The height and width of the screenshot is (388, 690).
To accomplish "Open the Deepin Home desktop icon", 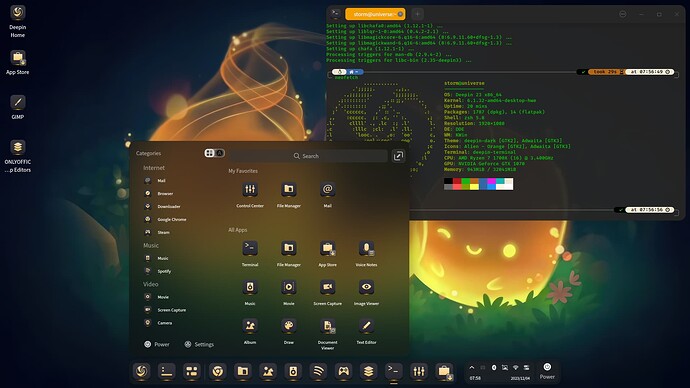I will [18, 21].
